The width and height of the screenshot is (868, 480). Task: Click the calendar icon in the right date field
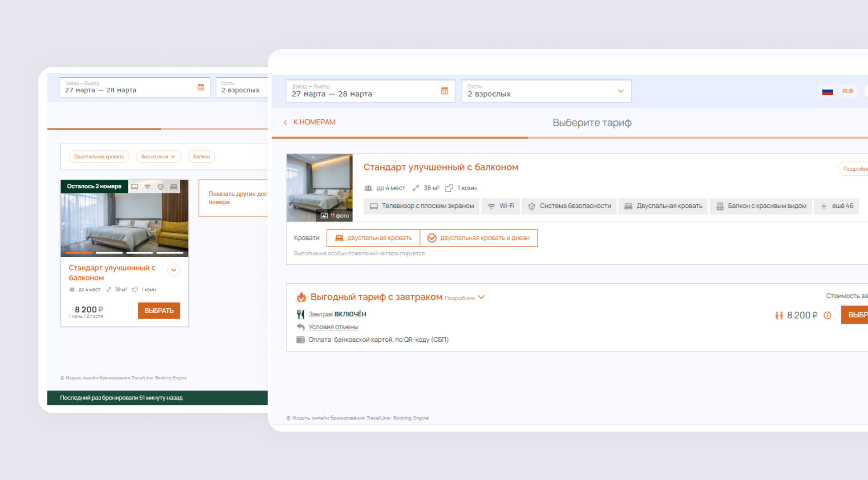pos(444,91)
